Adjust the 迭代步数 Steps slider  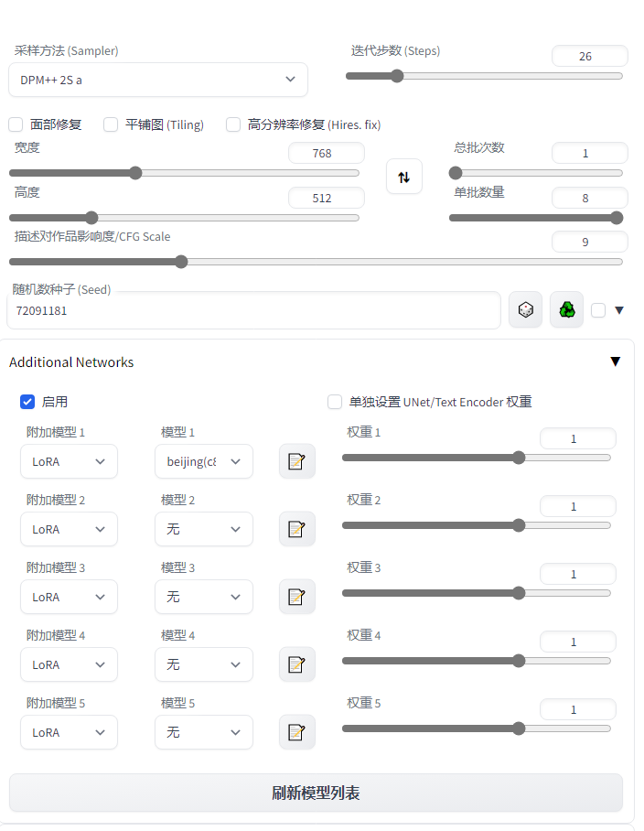pyautogui.click(x=484, y=76)
